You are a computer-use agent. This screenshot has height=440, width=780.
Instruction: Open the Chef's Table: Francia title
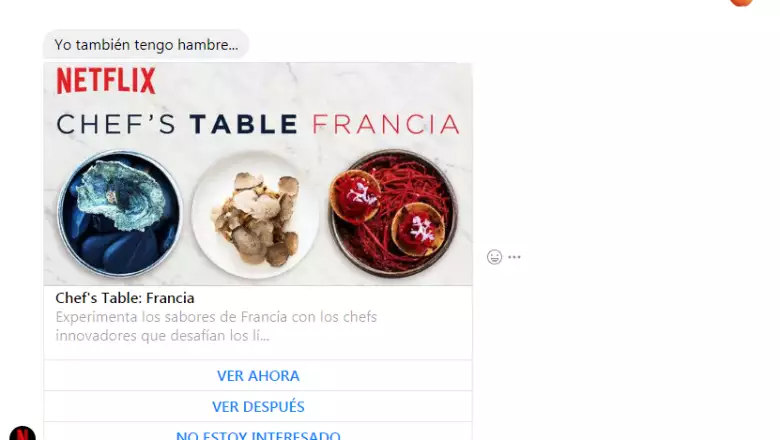pos(125,298)
